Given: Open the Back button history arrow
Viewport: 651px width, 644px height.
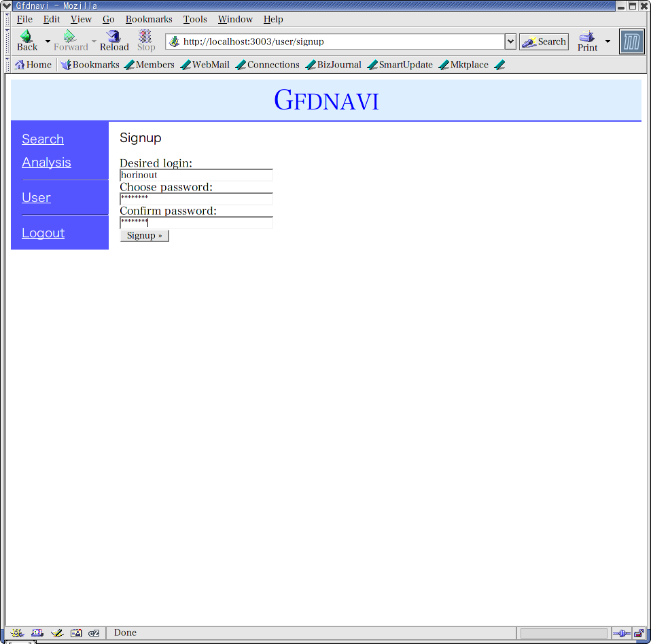Looking at the screenshot, I should coord(48,41).
